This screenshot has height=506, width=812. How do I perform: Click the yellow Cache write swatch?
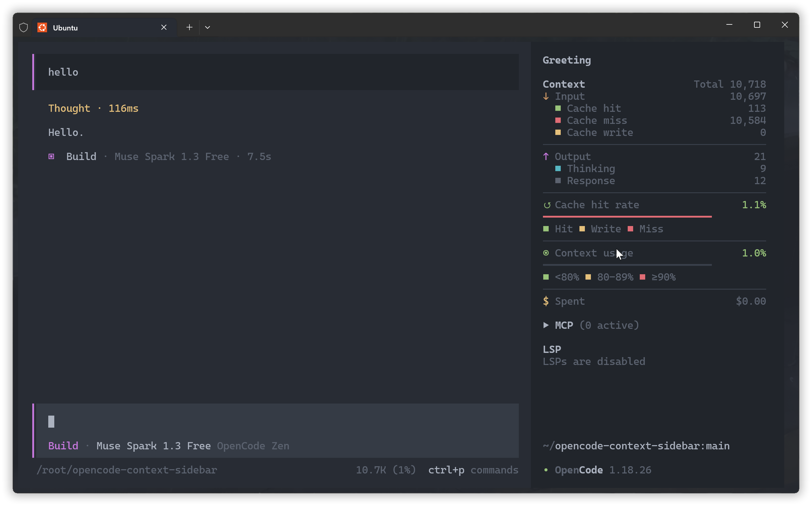(558, 133)
